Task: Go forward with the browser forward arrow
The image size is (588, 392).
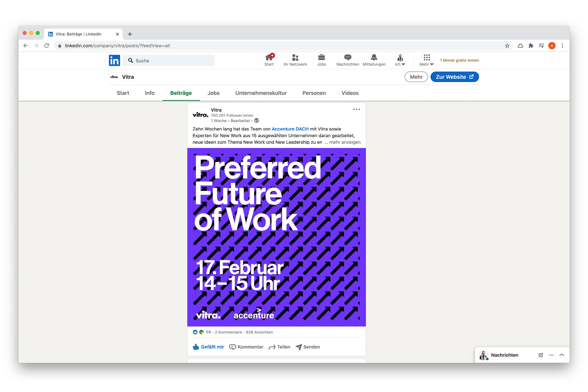Action: [36, 46]
